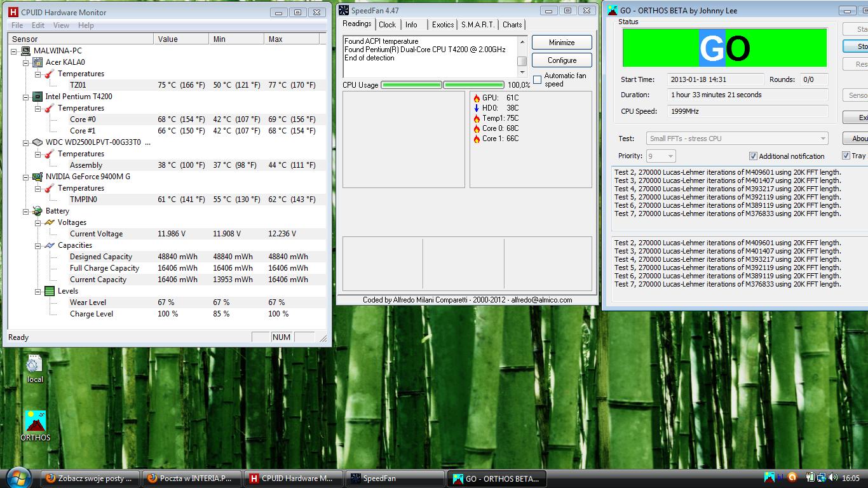Open the Help menu in Hardware Monitor
The height and width of the screenshot is (488, 868).
[86, 25]
